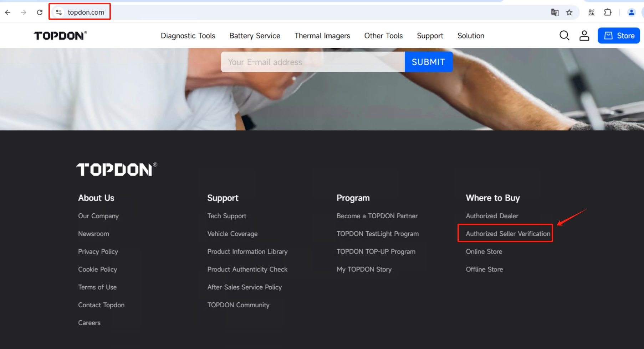The image size is (644, 349).
Task: Open Product Information Library
Action: pos(247,251)
